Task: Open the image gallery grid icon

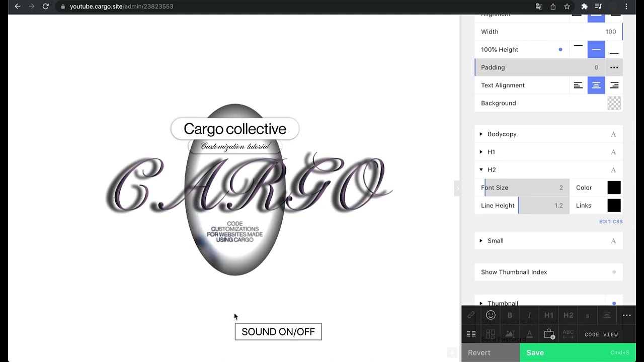Action: coord(491,334)
